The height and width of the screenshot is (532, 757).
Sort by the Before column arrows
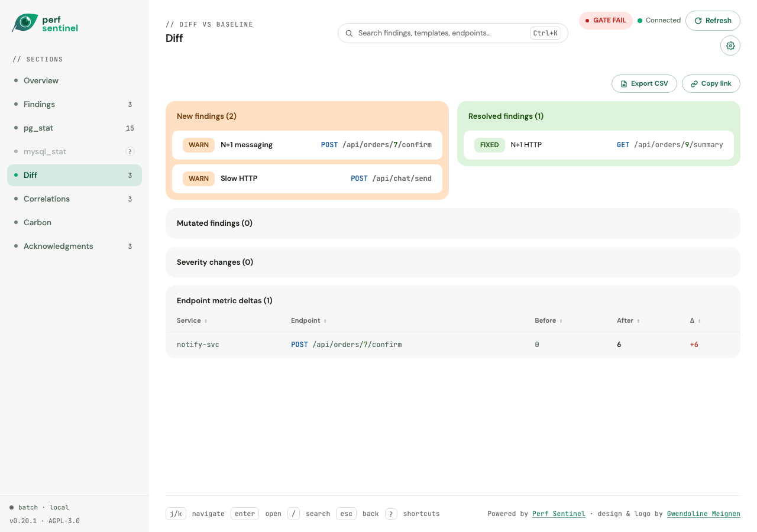[x=561, y=321]
